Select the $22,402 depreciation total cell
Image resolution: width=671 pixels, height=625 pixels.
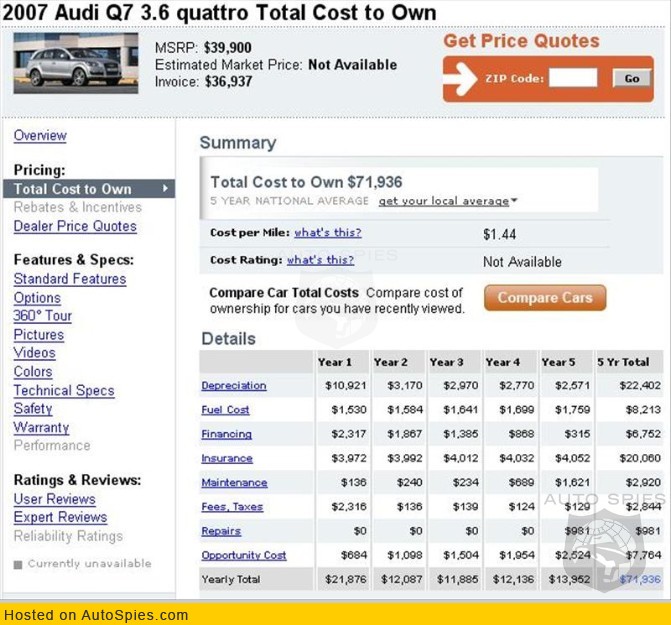(640, 385)
